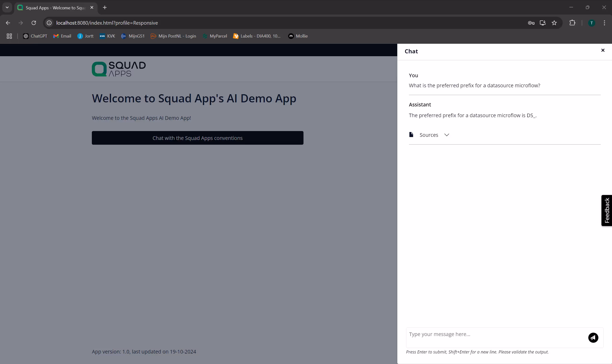The width and height of the screenshot is (612, 364).
Task: Open the Extensions puzzle icon
Action: tap(572, 23)
